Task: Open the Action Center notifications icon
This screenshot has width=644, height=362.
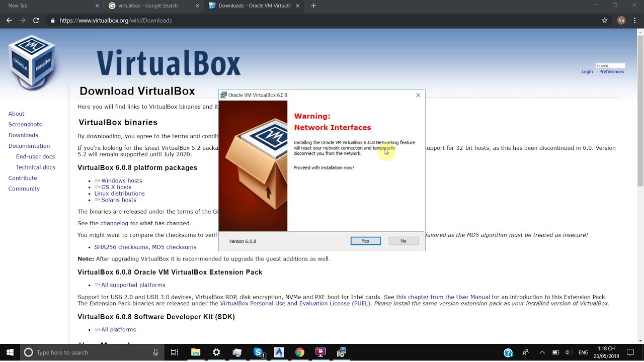Action: point(630,352)
